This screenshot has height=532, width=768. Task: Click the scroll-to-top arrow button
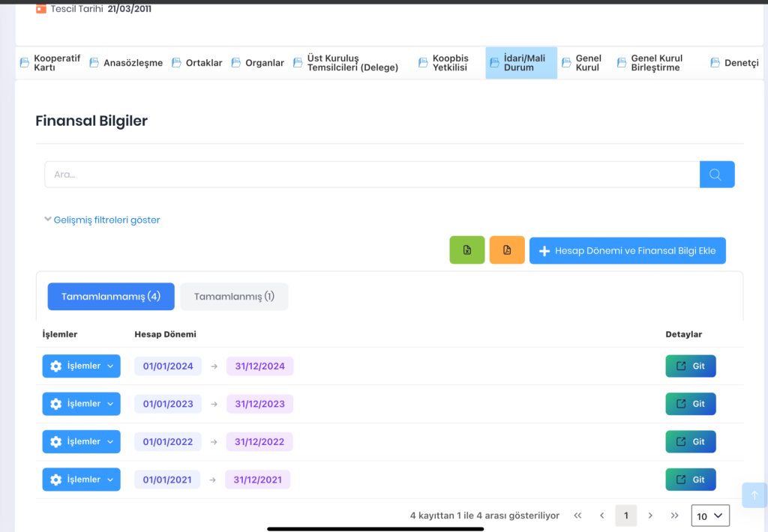tap(754, 495)
